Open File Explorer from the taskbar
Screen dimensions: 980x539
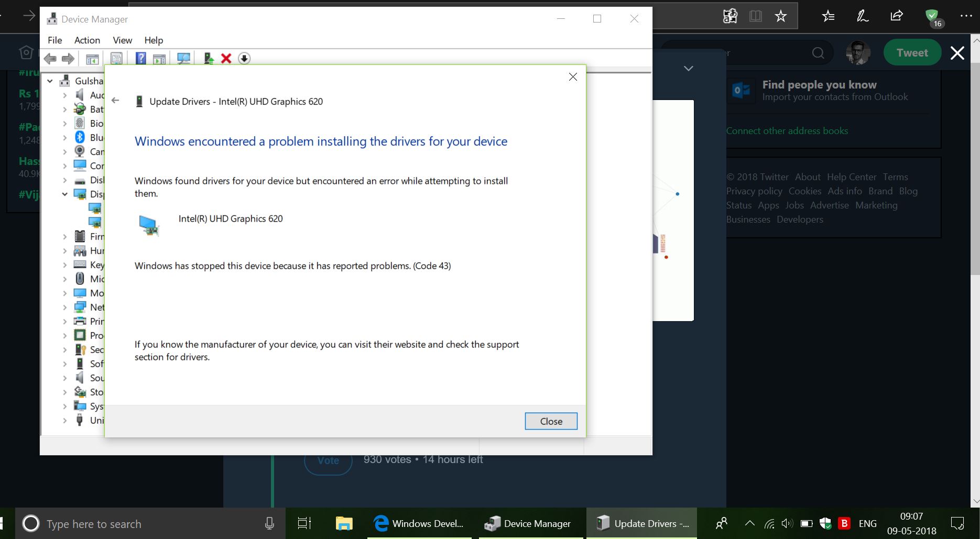(x=344, y=523)
